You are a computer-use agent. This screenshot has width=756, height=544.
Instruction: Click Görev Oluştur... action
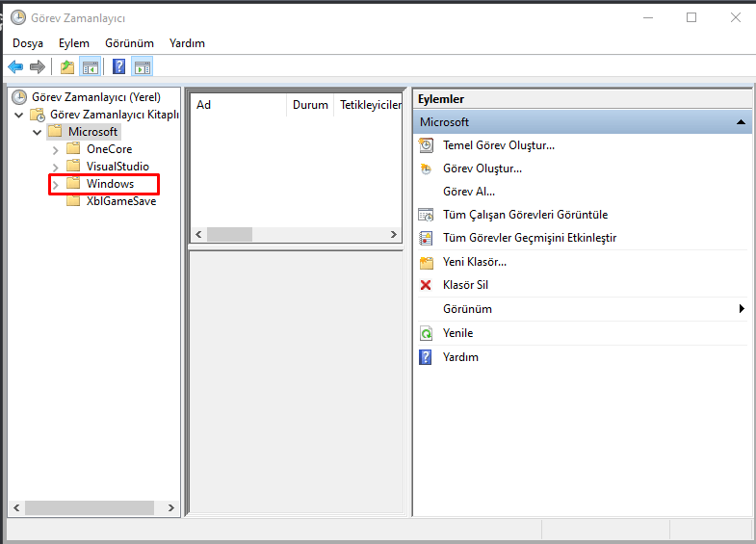click(x=482, y=168)
